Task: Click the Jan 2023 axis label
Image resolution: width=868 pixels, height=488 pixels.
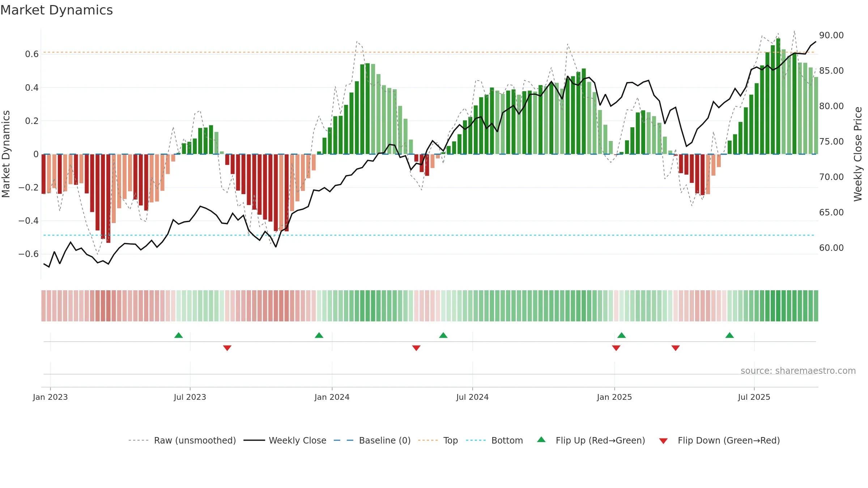Action: pos(50,397)
